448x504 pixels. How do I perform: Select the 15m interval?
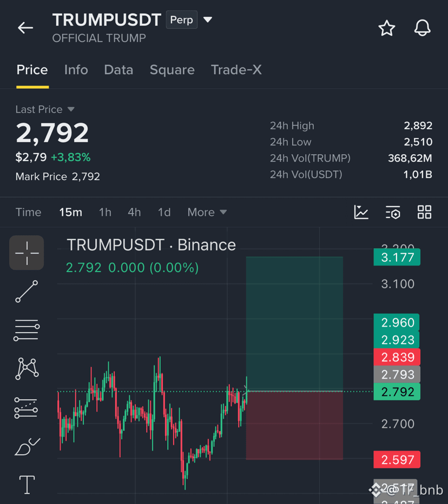[71, 212]
